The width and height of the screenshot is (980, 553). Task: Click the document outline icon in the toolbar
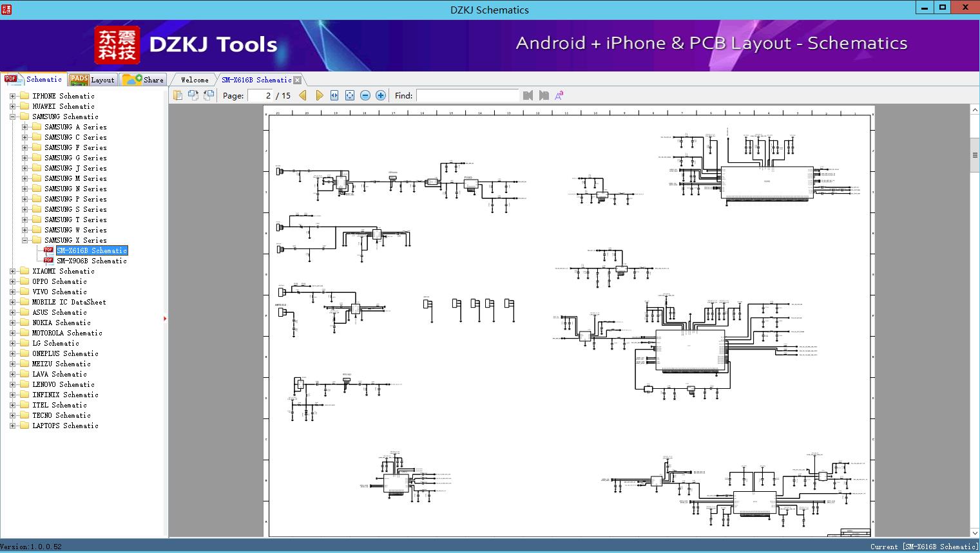point(178,95)
